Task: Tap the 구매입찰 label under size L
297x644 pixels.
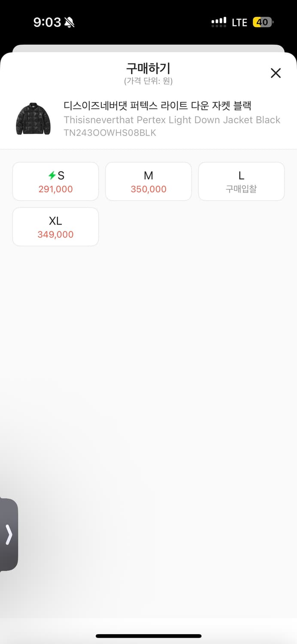Action: (241, 189)
